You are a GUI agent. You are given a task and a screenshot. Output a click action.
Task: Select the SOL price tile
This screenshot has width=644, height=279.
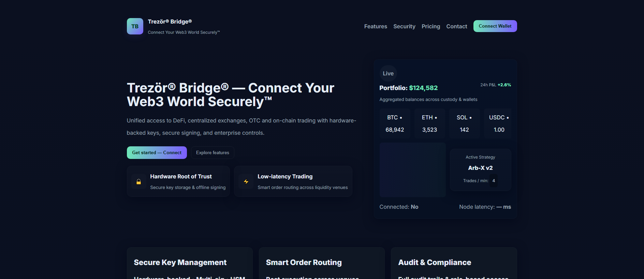point(464,123)
